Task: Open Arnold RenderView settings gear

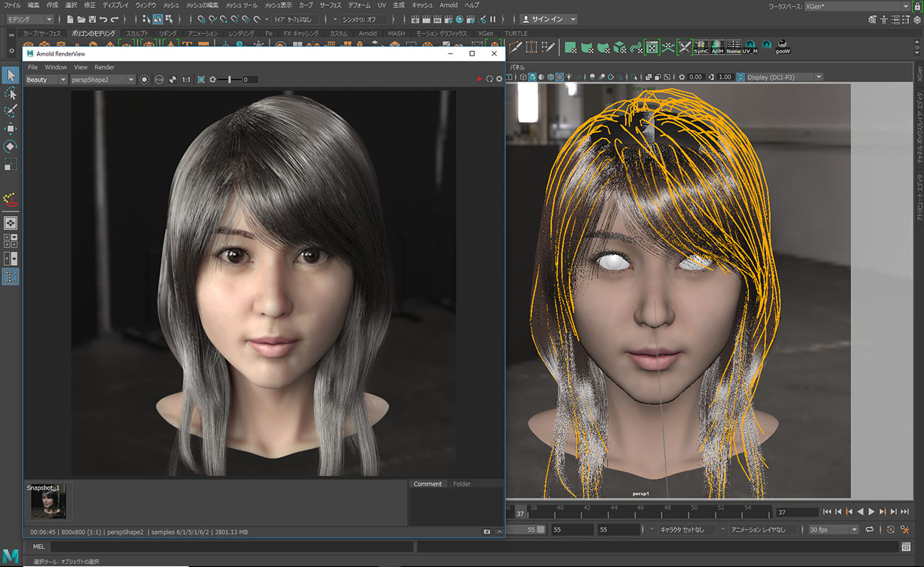Action: click(x=499, y=79)
